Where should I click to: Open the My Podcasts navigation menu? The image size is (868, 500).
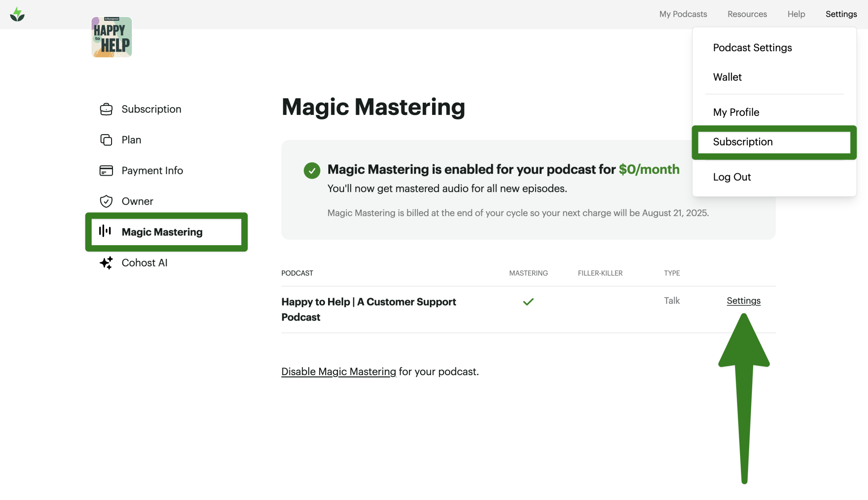coord(683,14)
